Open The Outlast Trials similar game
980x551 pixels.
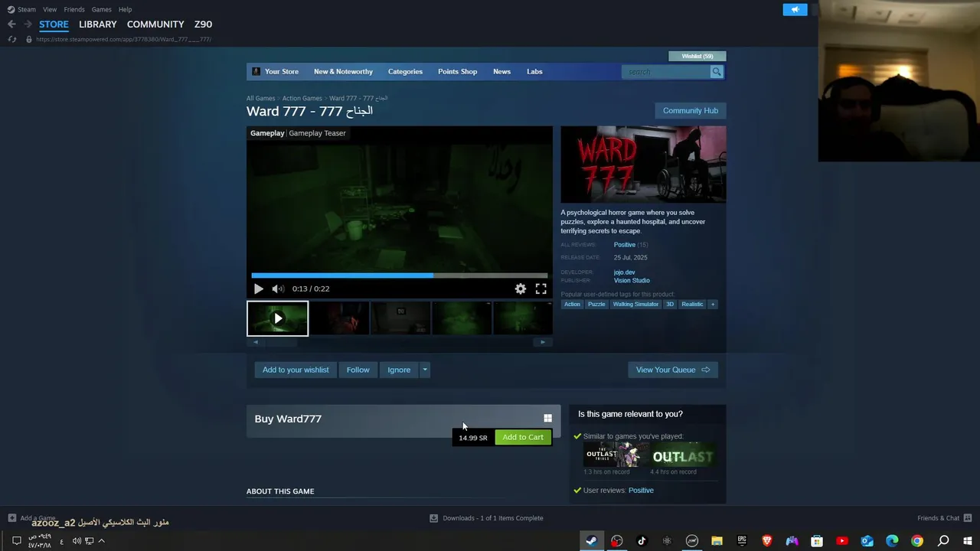[x=615, y=455]
